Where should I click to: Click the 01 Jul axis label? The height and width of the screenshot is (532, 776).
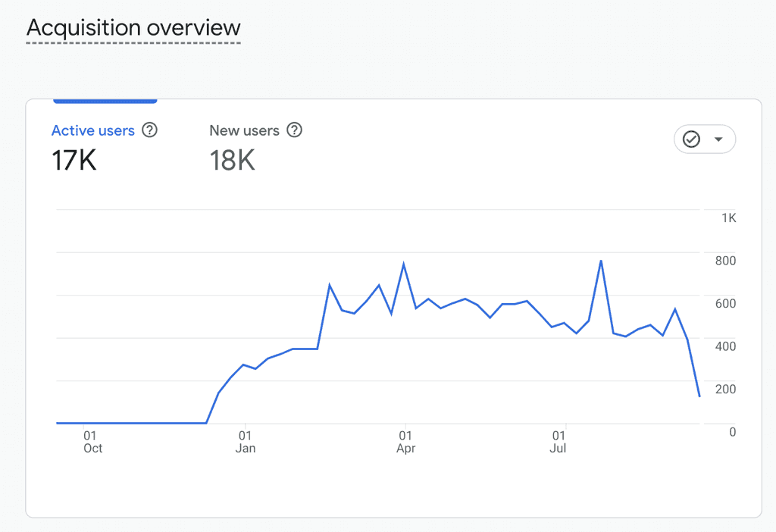coord(559,442)
